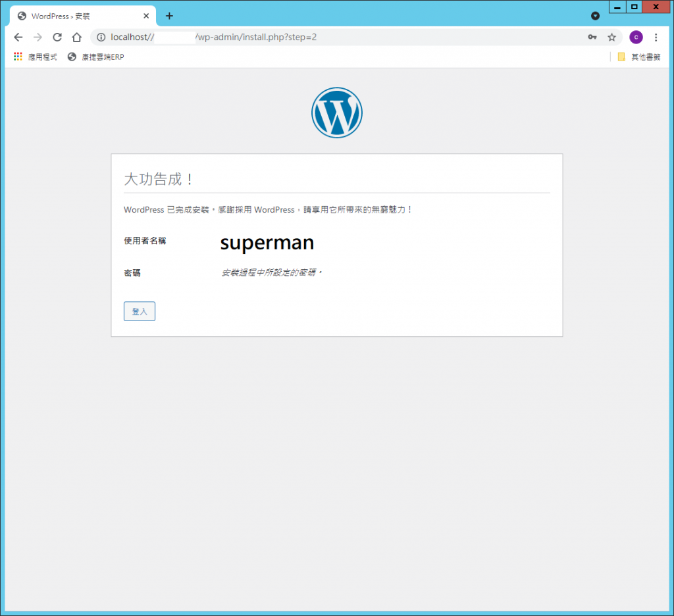The image size is (674, 616).
Task: Bookmark this page with the star
Action: pos(611,37)
